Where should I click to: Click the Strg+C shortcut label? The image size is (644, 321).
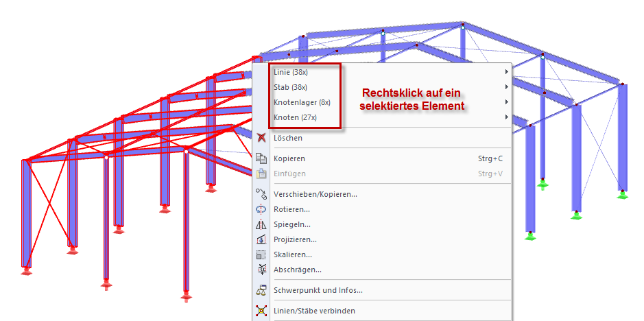[490, 158]
